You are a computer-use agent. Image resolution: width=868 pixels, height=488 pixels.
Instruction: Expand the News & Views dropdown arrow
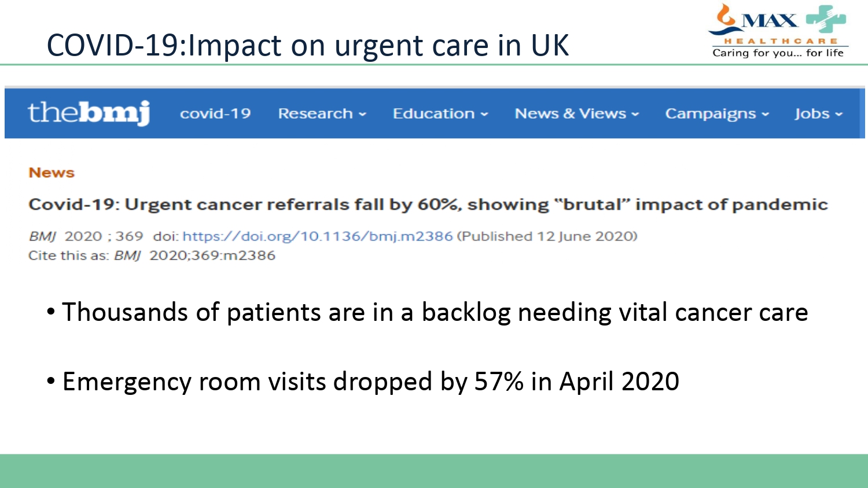[x=635, y=114]
